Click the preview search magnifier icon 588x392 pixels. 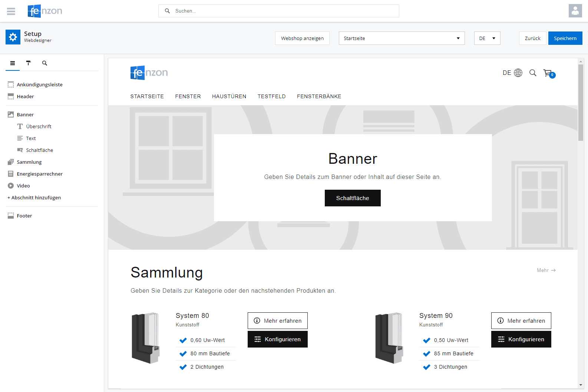533,73
